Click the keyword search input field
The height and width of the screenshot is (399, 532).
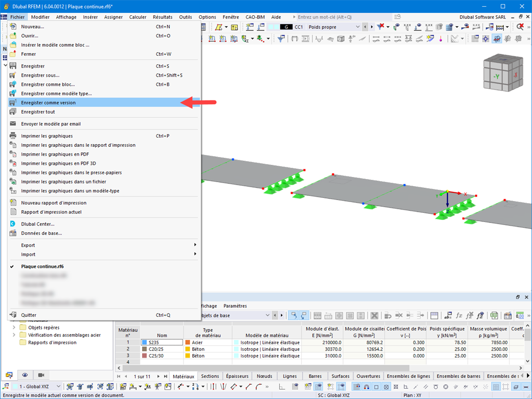344,17
